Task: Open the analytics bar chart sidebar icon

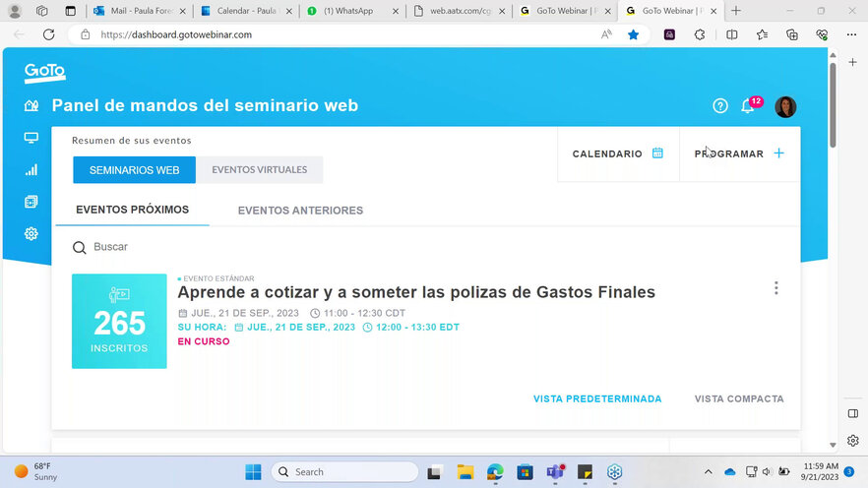Action: click(31, 170)
